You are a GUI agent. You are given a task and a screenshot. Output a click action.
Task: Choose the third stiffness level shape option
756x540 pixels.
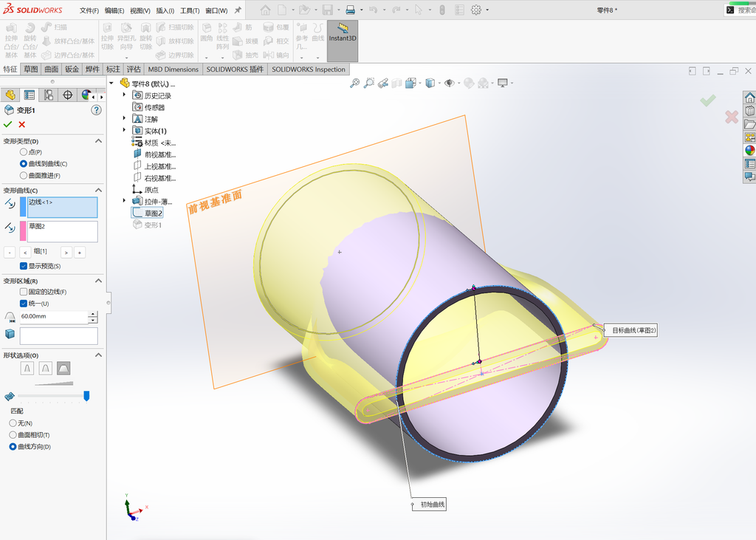coord(63,368)
